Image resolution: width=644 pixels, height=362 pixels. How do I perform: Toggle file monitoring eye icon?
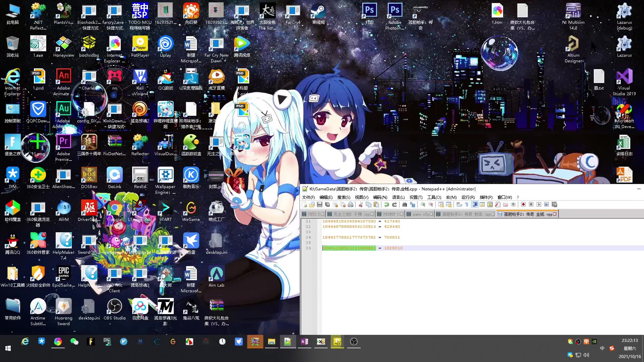click(513, 204)
